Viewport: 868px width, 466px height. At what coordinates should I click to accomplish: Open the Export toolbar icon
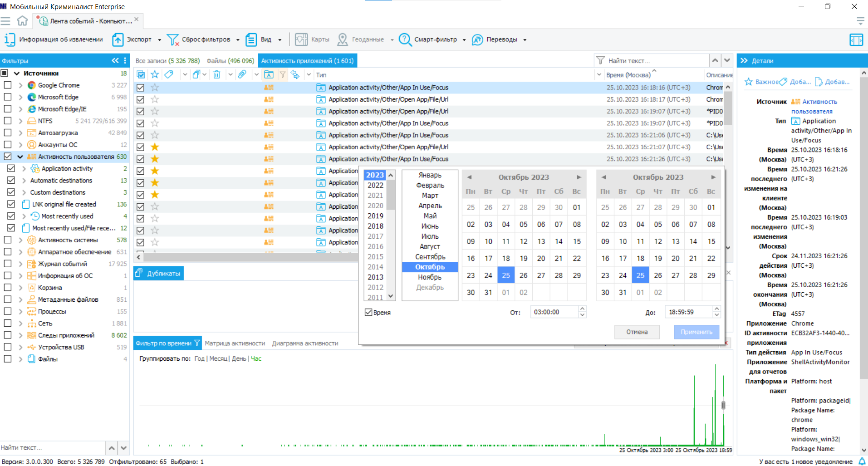click(118, 39)
